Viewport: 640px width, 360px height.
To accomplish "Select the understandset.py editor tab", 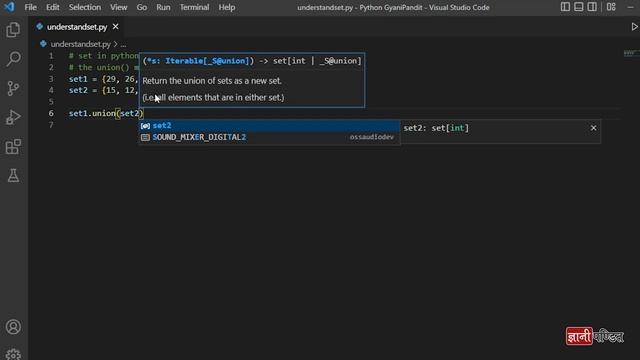I will pos(77,27).
